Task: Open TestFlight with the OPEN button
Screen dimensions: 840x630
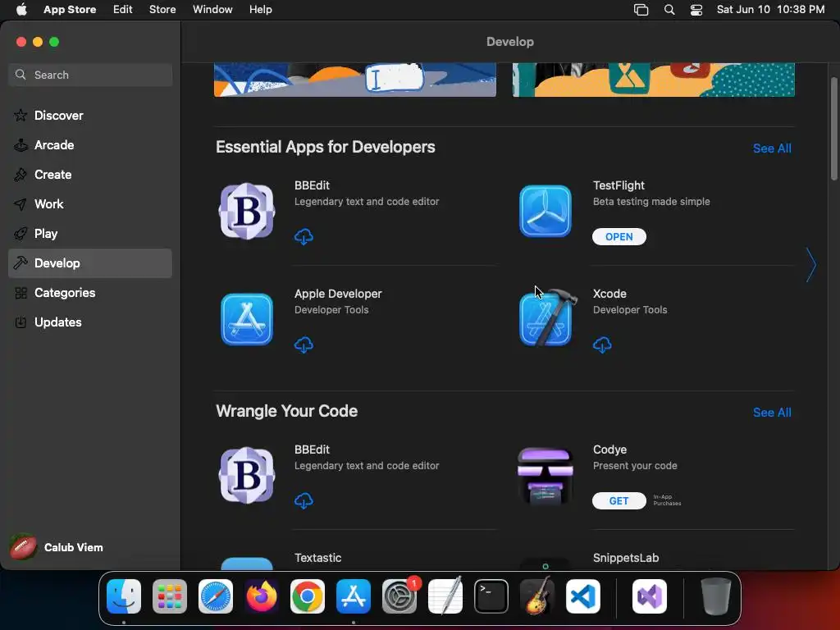Action: 619,236
